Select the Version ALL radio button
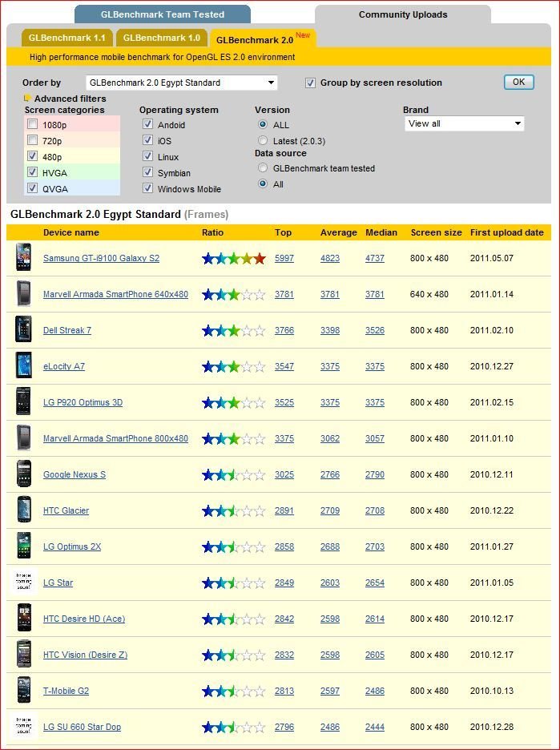Image resolution: width=560 pixels, height=750 pixels. 263,124
